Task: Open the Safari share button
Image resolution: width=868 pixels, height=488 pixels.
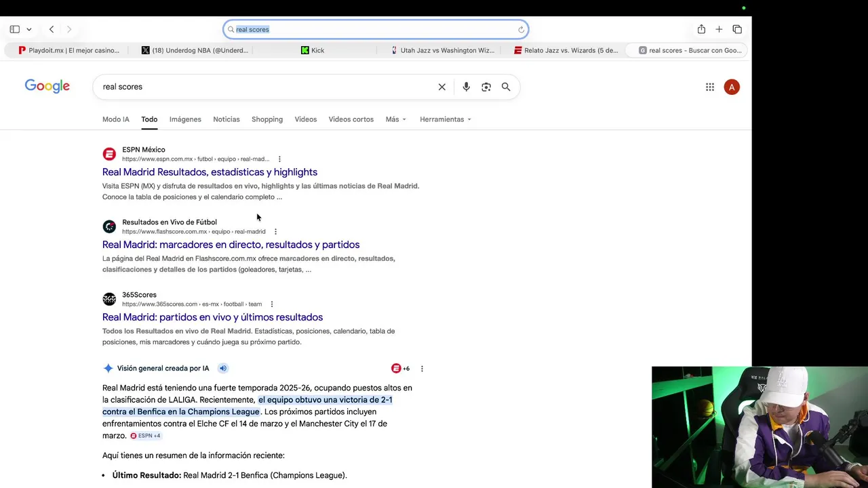Action: click(x=701, y=29)
